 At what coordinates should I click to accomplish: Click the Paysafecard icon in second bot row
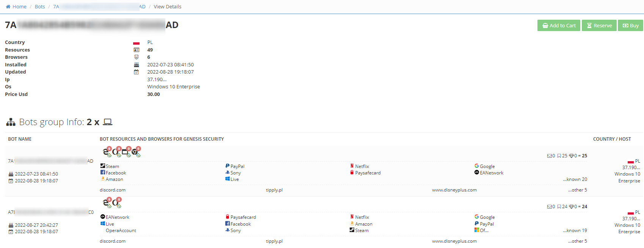[227, 217]
